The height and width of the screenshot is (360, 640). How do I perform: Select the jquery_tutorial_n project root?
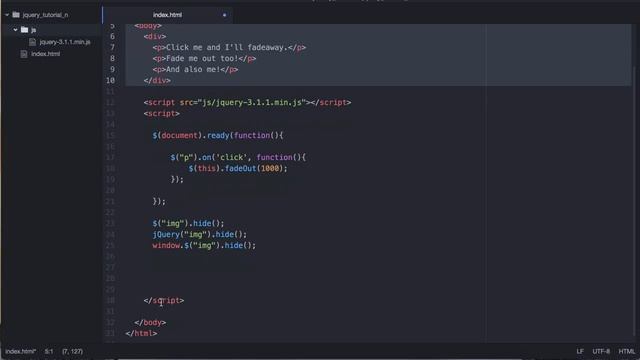point(45,15)
